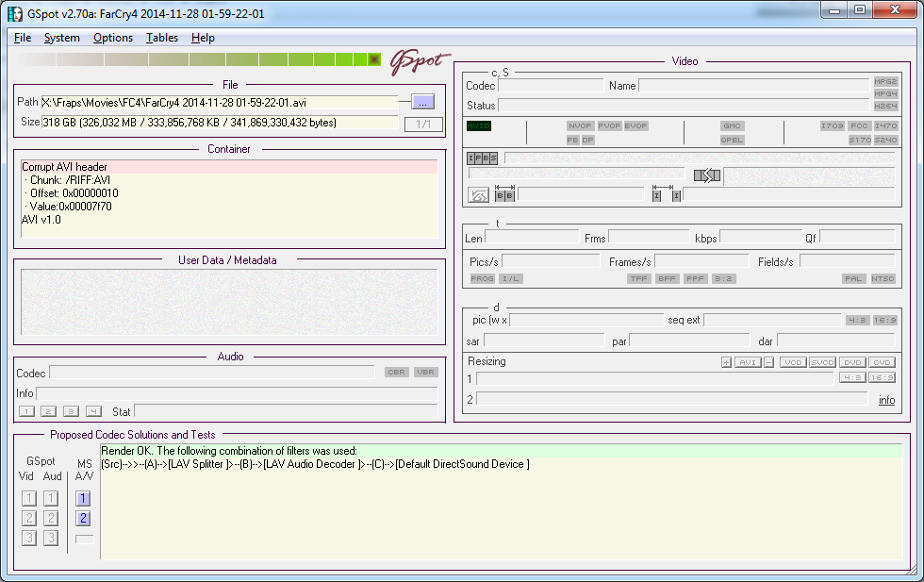Click the file Size field

(x=220, y=122)
